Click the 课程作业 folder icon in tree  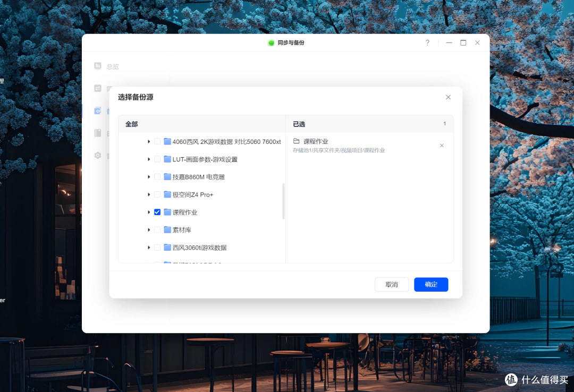(x=167, y=212)
